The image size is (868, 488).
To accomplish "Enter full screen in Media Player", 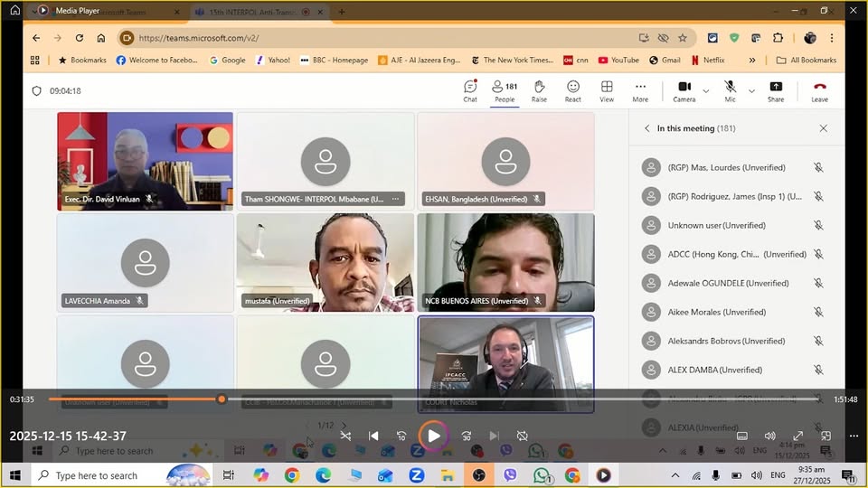I will pyautogui.click(x=797, y=436).
